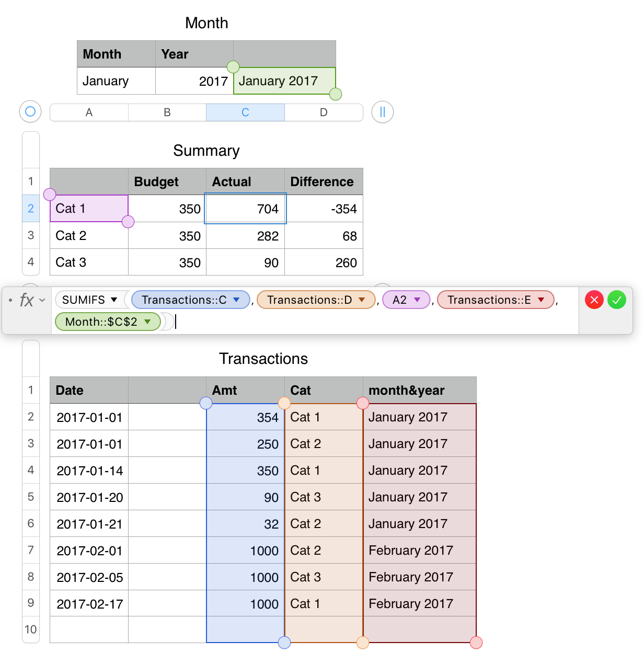Open Month::$C$2 reference dropdown

(148, 322)
